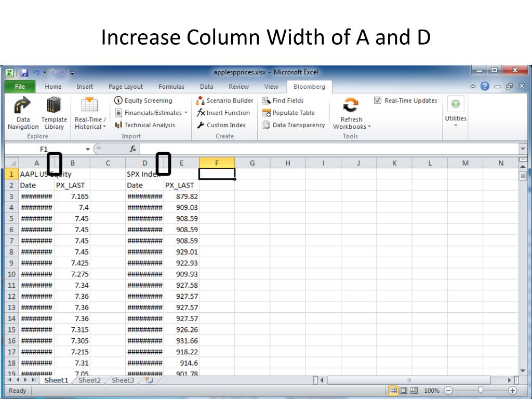
Task: Open the Name Box dropdown
Action: 87,149
